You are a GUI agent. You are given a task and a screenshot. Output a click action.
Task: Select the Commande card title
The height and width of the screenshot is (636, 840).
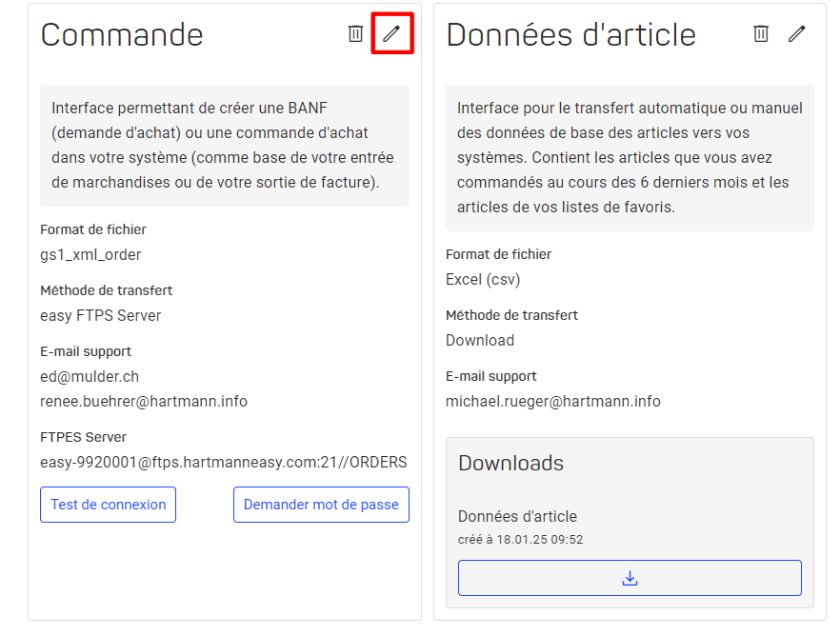122,35
